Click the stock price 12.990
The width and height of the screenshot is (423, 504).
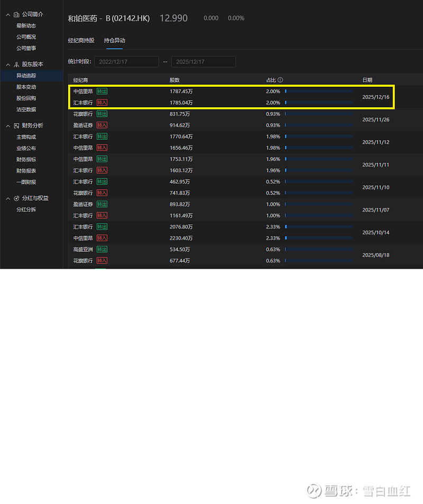(173, 19)
